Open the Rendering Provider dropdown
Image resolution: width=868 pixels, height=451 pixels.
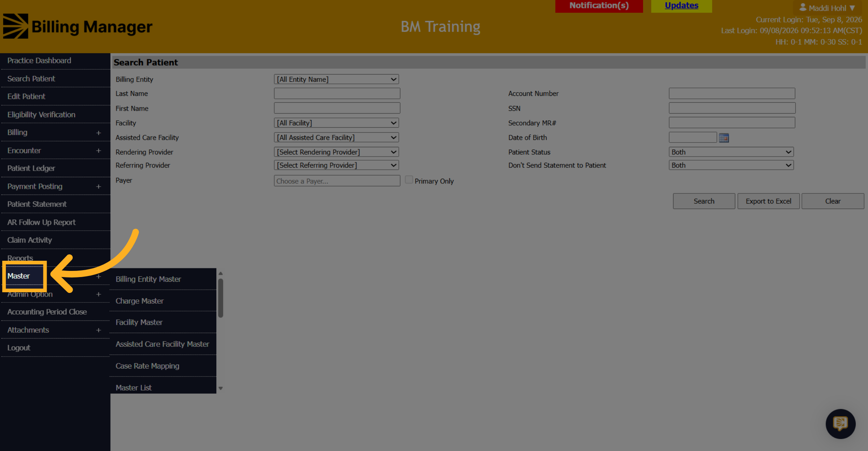click(336, 152)
